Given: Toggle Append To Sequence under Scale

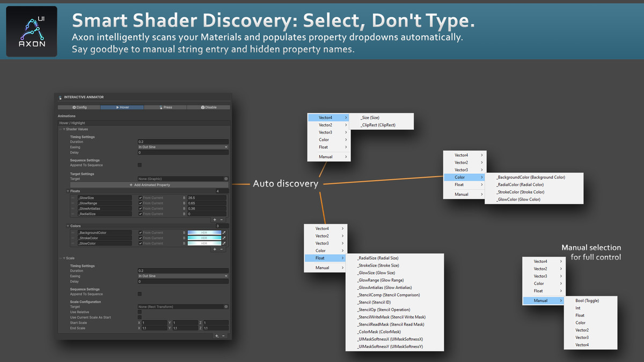Looking at the screenshot, I should pos(140,294).
